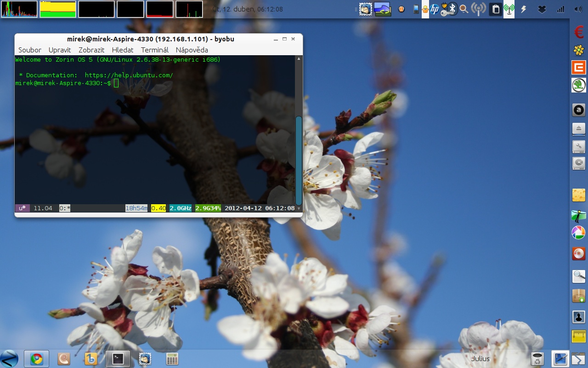Image resolution: width=588 pixels, height=368 pixels.
Task: Open the Škoda logo dock icon
Action: 579,85
